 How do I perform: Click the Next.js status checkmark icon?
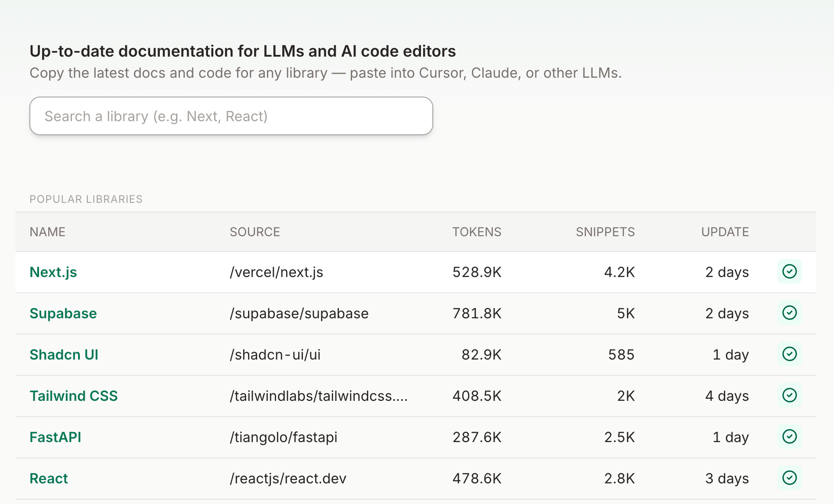(789, 272)
